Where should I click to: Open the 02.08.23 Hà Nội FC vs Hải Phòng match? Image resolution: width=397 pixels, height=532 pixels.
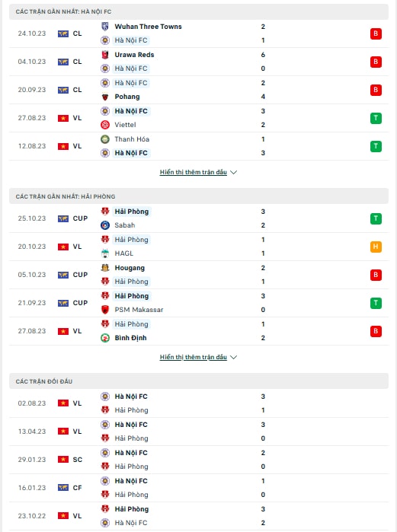click(199, 403)
